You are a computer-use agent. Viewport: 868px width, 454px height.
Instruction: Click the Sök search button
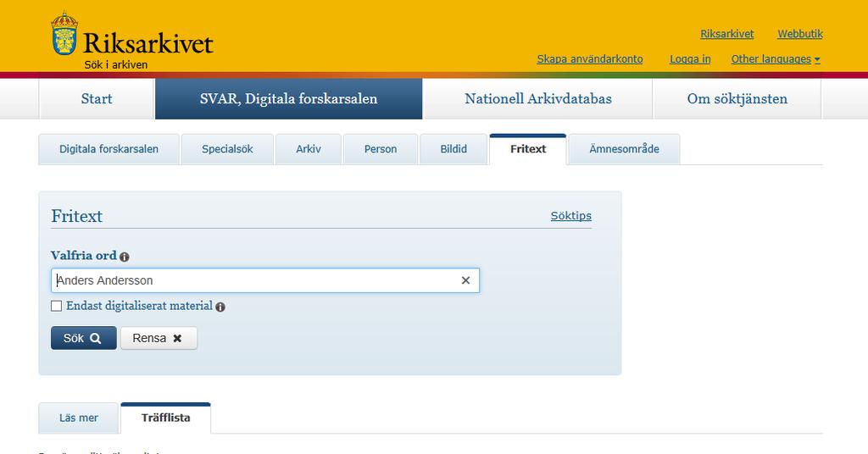84,338
